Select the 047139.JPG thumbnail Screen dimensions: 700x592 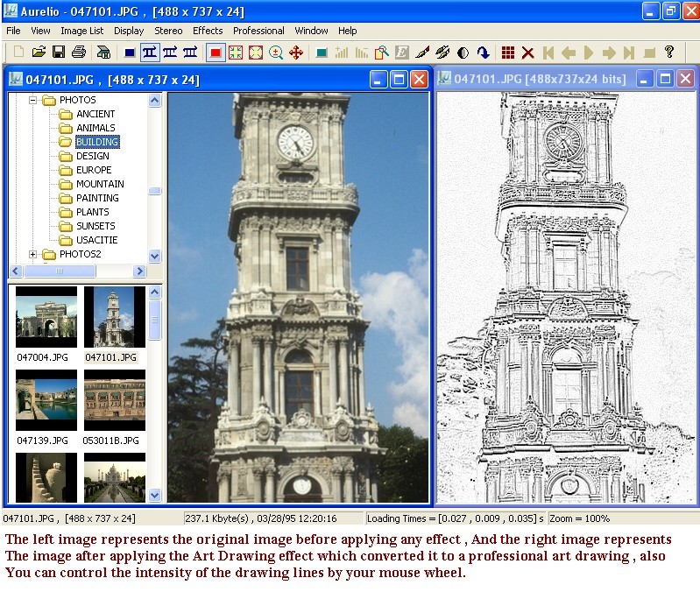tap(46, 400)
